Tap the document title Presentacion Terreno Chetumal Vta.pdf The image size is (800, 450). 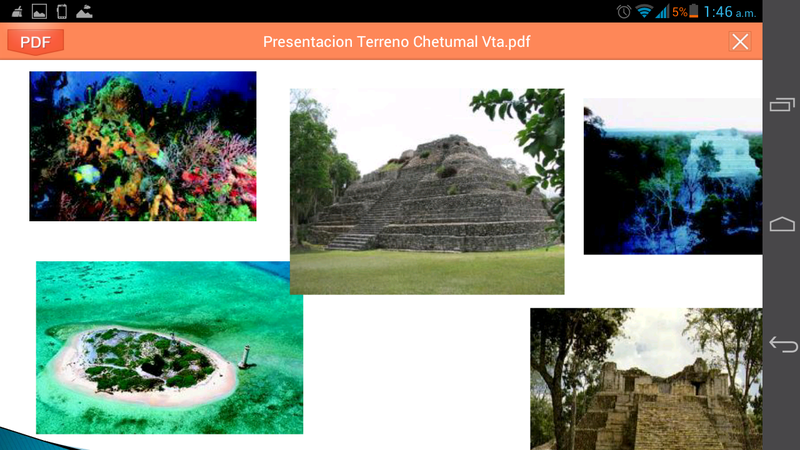tap(397, 41)
